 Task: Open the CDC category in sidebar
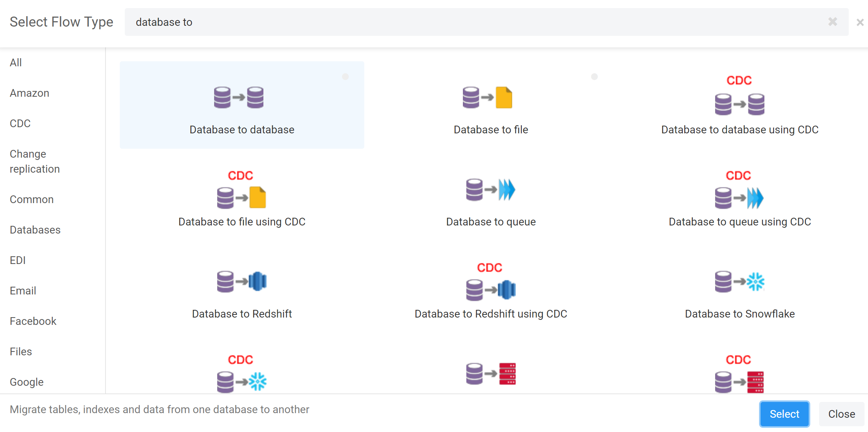[20, 123]
